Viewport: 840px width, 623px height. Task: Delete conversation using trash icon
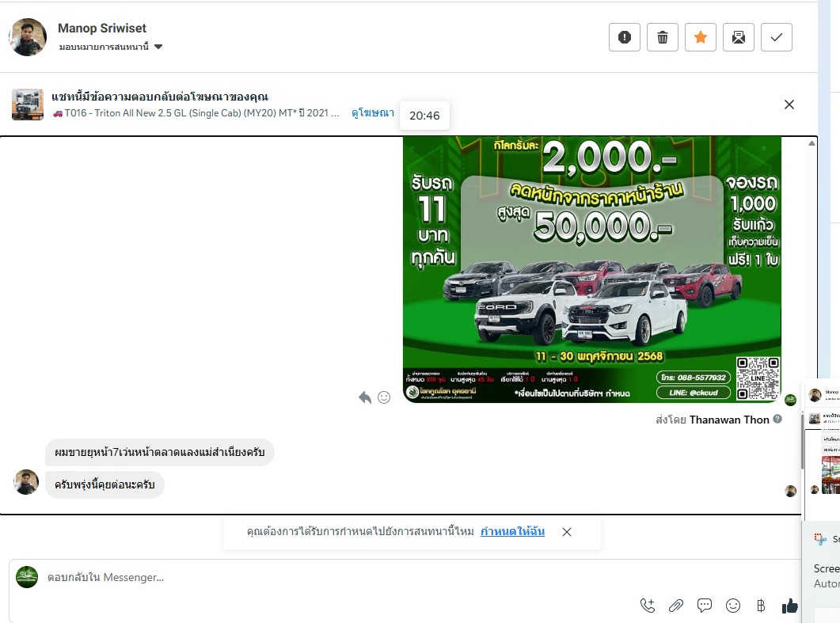click(x=662, y=37)
